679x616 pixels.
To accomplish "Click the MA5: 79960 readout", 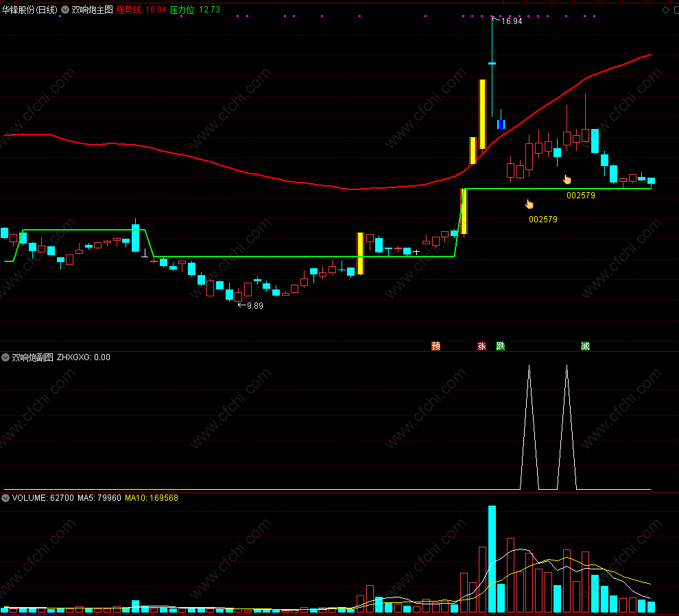I will (x=99, y=498).
